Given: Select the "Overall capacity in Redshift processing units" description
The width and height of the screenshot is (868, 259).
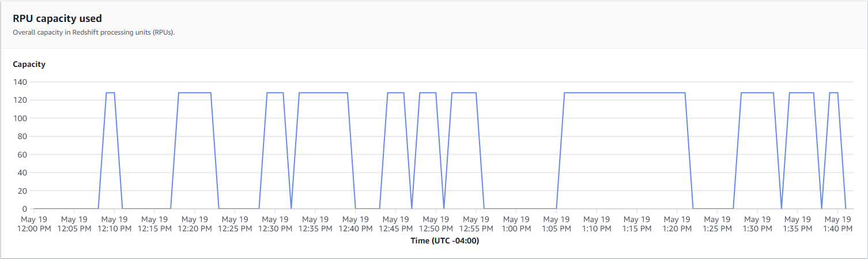Looking at the screenshot, I should pos(93,32).
